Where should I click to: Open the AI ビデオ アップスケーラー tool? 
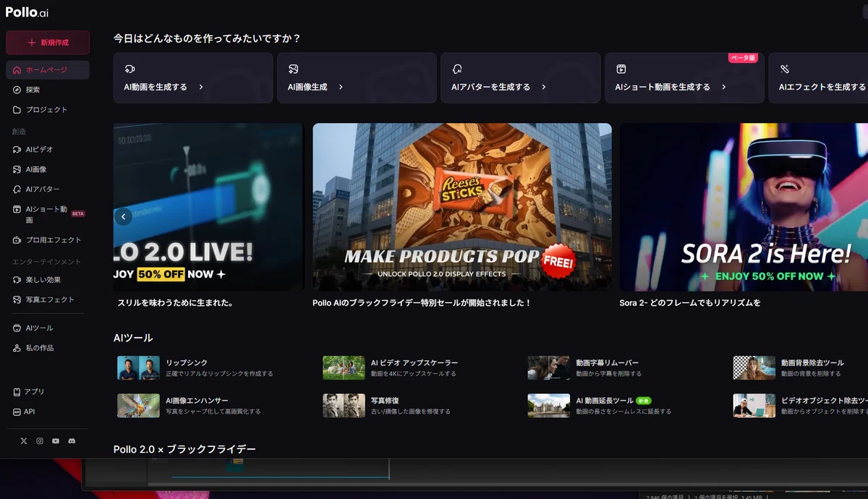[391, 367]
